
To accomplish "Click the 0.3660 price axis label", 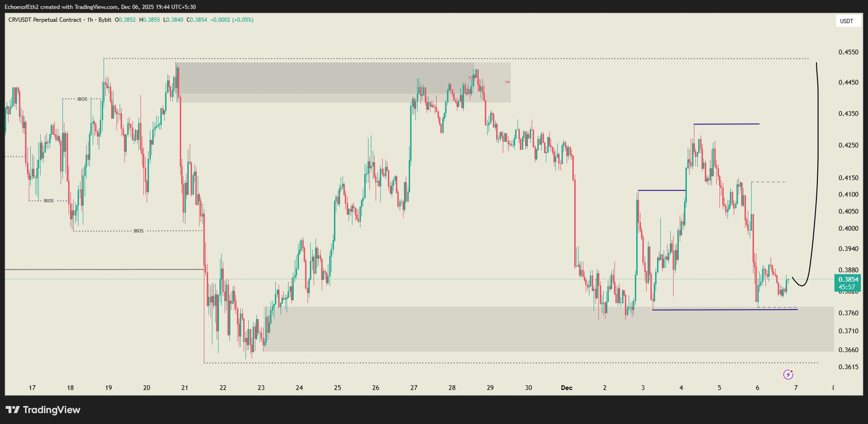I will [x=848, y=350].
